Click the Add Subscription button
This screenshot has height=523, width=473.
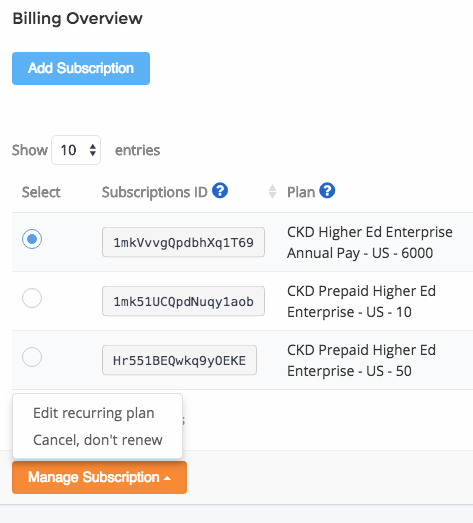81,68
